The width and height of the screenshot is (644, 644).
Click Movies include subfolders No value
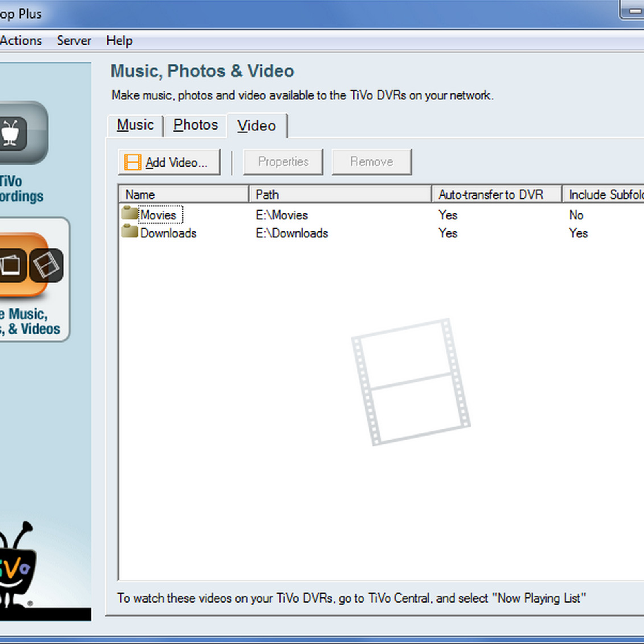[x=576, y=215]
